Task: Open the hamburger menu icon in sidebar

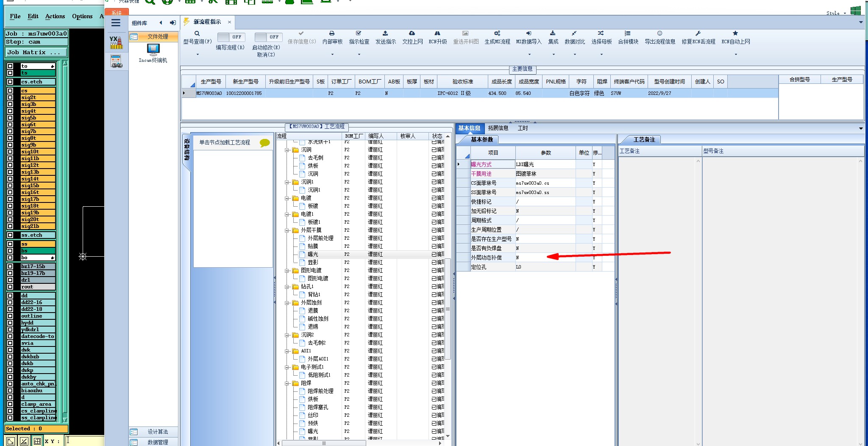Action: [116, 23]
